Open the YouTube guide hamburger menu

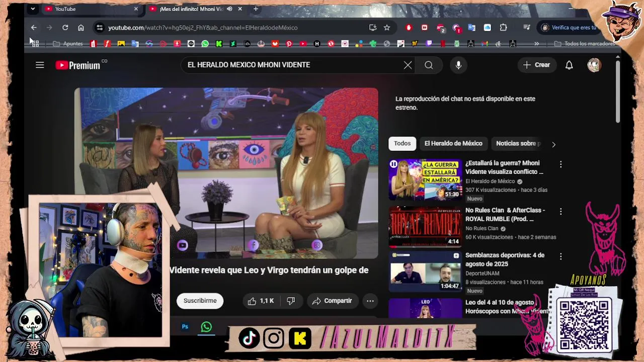(40, 65)
